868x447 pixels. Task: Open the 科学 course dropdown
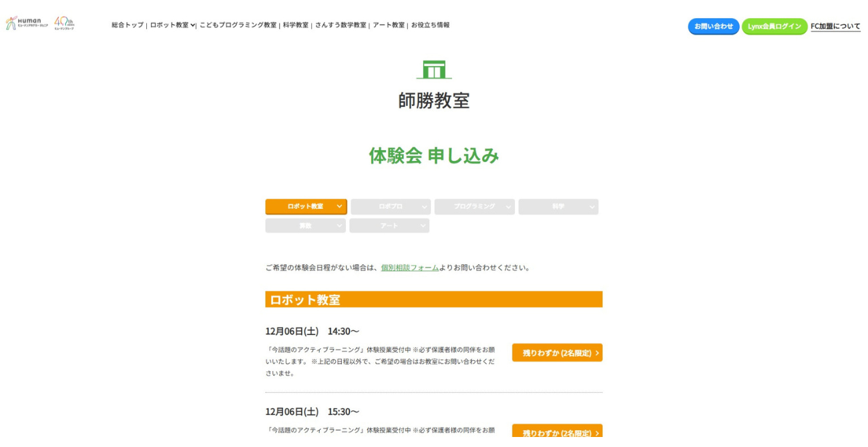(x=558, y=207)
